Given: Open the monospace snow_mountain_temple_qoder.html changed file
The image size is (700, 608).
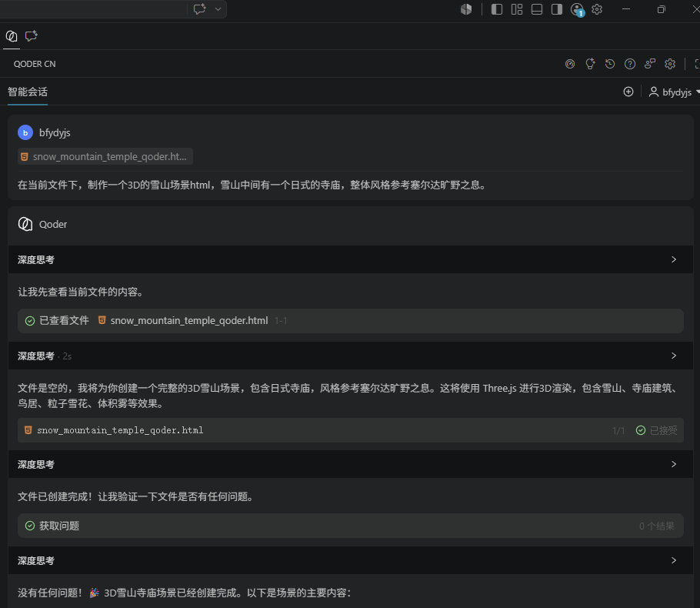Looking at the screenshot, I should point(120,430).
